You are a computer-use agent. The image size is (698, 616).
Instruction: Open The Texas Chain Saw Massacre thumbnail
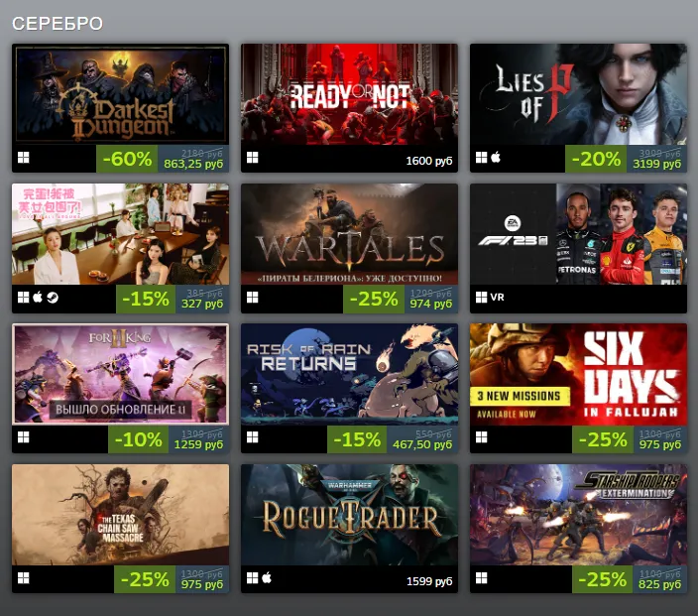pos(120,515)
